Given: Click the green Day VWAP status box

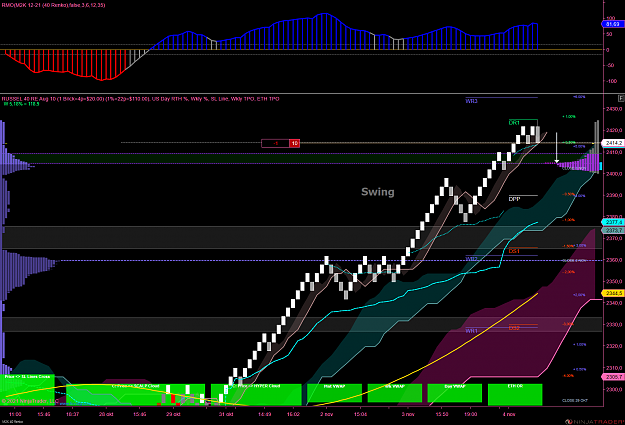Looking at the screenshot, I should [455, 393].
